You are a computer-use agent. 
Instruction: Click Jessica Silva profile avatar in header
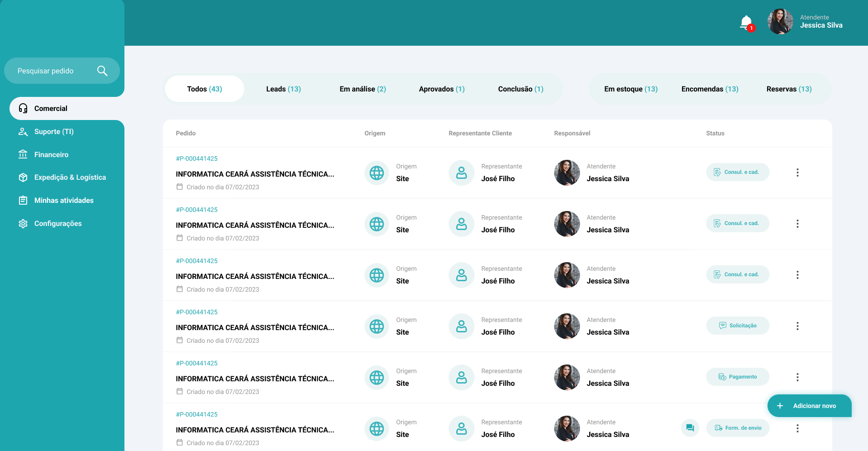[x=780, y=21]
